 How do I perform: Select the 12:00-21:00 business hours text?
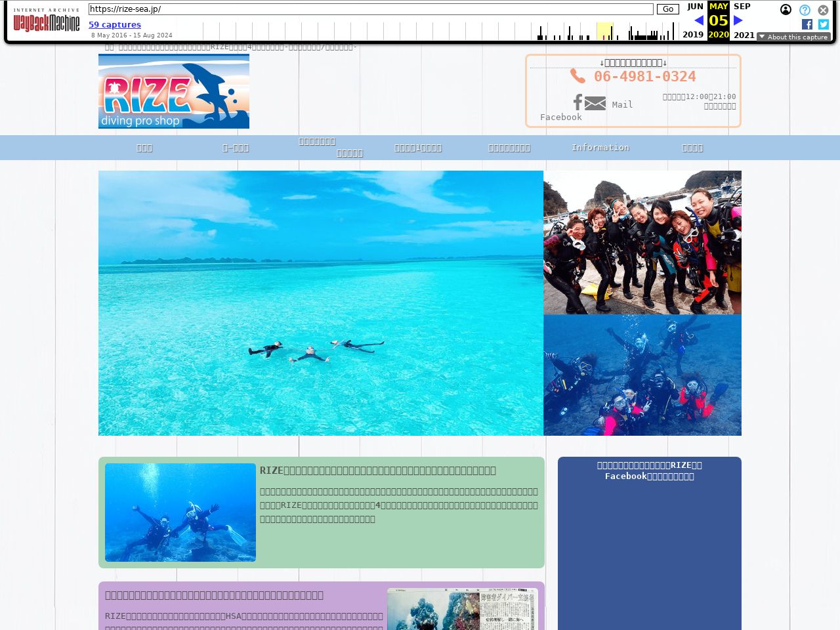(699, 96)
